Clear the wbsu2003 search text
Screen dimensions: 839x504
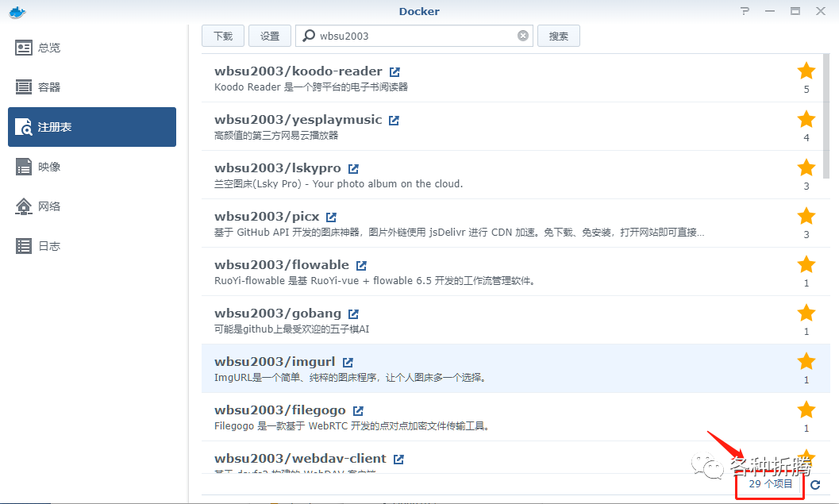point(523,36)
